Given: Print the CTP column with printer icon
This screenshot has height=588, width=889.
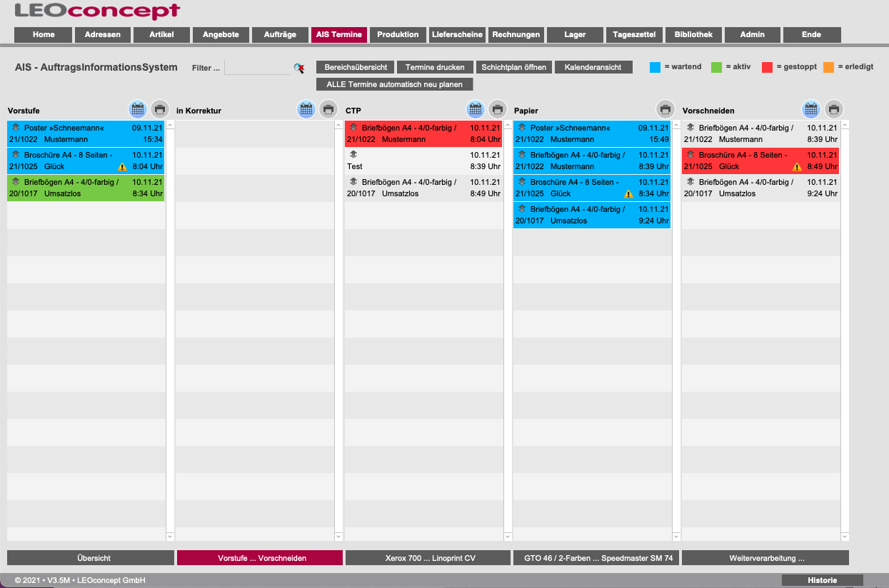Looking at the screenshot, I should (x=498, y=109).
